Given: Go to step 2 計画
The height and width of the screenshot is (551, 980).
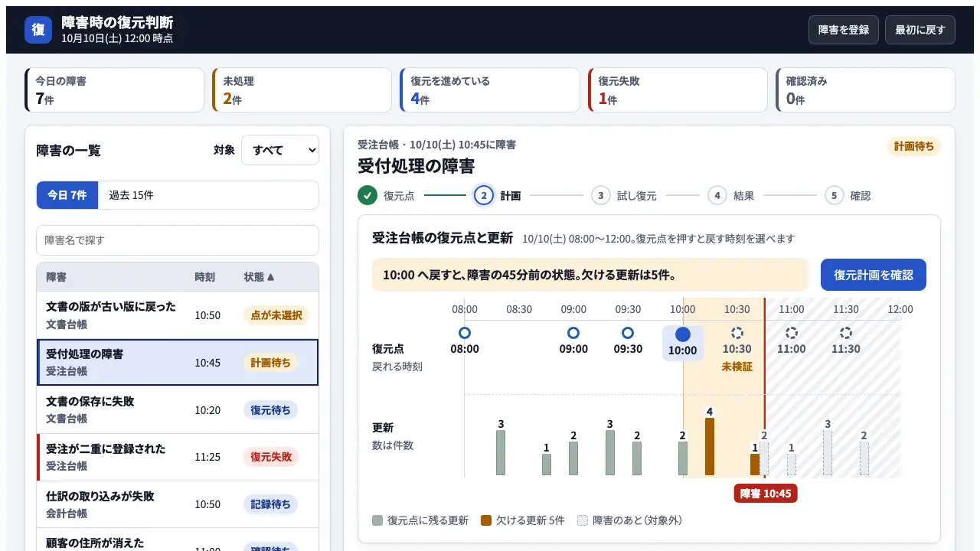Looking at the screenshot, I should click(x=498, y=195).
